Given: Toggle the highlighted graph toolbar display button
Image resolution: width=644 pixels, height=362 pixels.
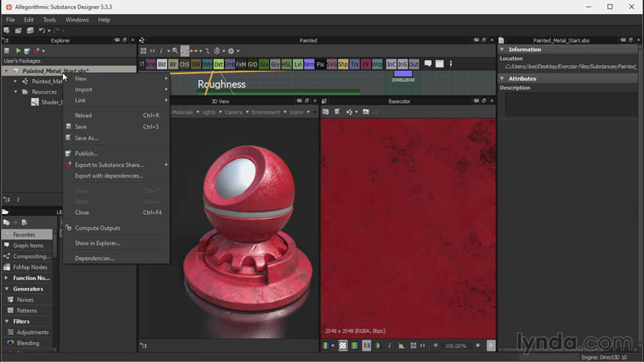Looking at the screenshot, I should (185, 51).
